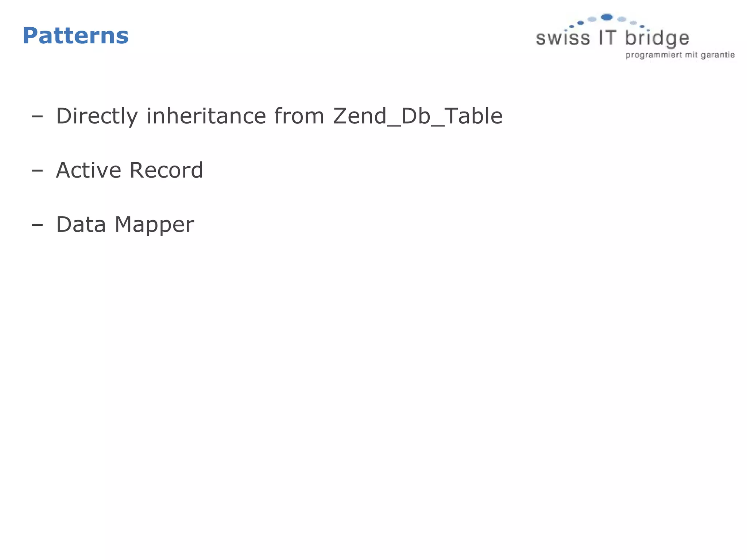The width and height of the screenshot is (747, 560).
Task: Click the dash bullet before Data Mapper
Action: click(37, 225)
